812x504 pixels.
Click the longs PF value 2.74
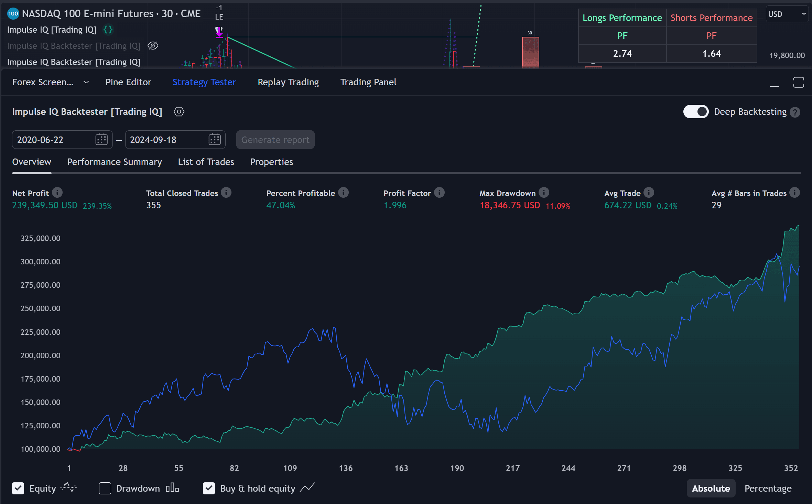tap(622, 54)
